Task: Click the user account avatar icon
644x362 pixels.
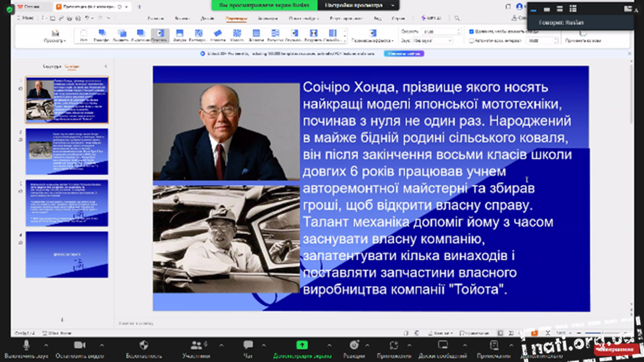Action: click(519, 7)
